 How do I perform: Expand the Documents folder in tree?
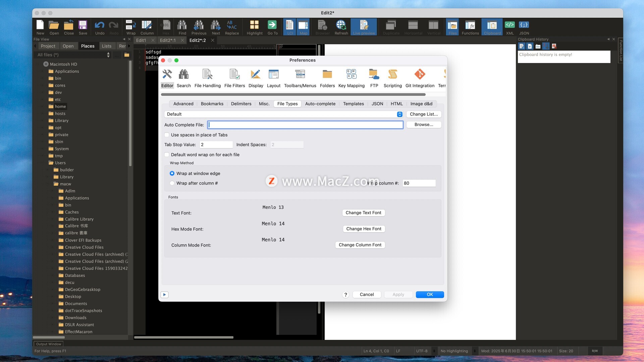coord(53,304)
